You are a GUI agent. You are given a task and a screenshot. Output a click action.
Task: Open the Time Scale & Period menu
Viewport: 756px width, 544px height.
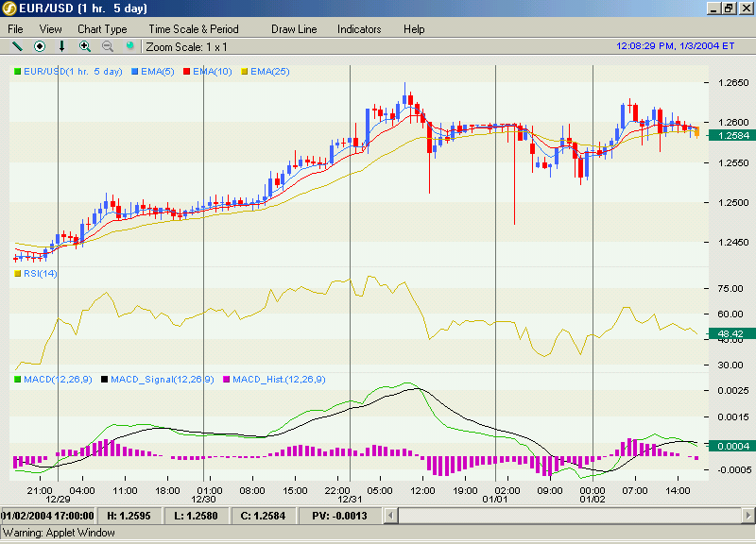[194, 29]
